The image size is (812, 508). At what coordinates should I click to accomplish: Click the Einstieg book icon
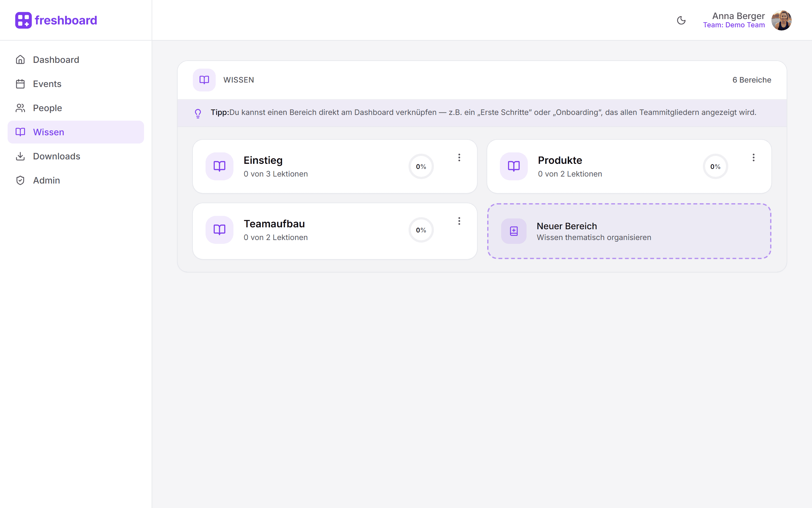coord(219,166)
